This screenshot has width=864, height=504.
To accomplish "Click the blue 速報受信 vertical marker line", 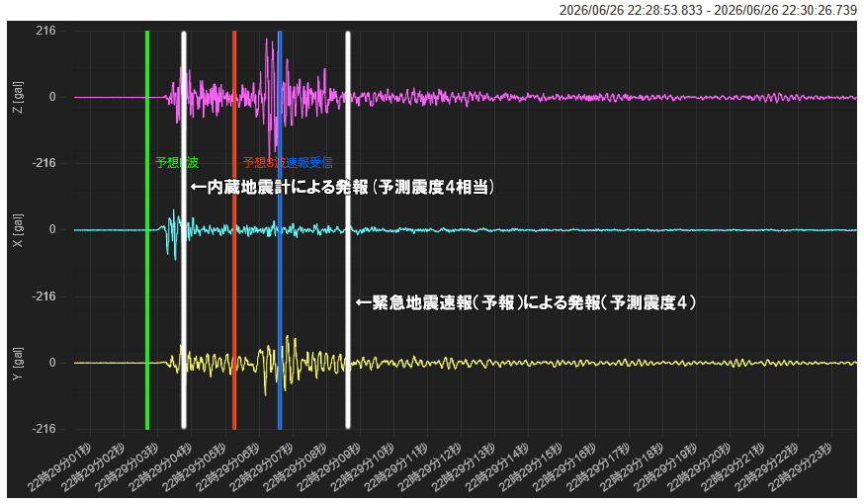I will point(280,229).
